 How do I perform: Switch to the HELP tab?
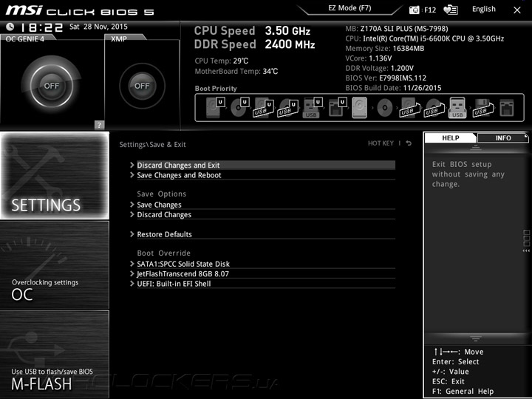coord(451,137)
